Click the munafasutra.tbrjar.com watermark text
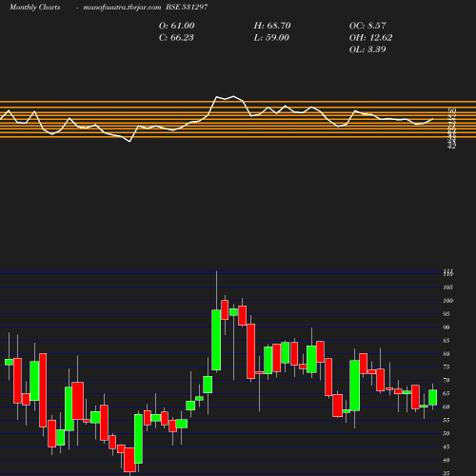The height and width of the screenshot is (476, 476). (122, 8)
